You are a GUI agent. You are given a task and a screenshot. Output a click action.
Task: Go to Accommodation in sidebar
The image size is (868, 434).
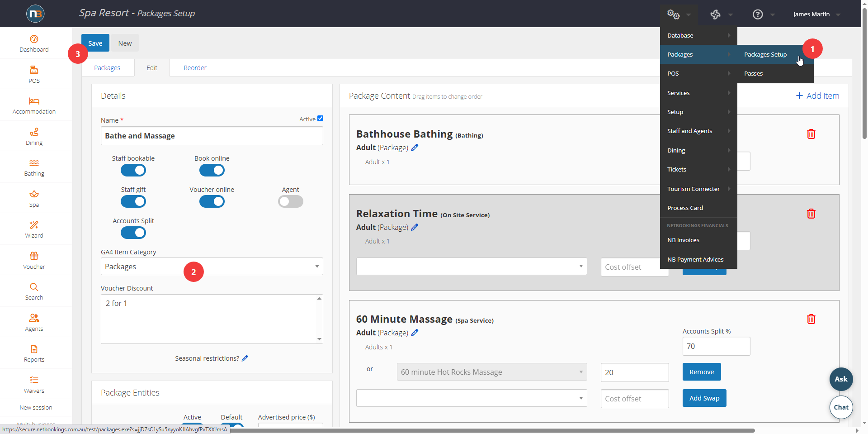pos(34,105)
